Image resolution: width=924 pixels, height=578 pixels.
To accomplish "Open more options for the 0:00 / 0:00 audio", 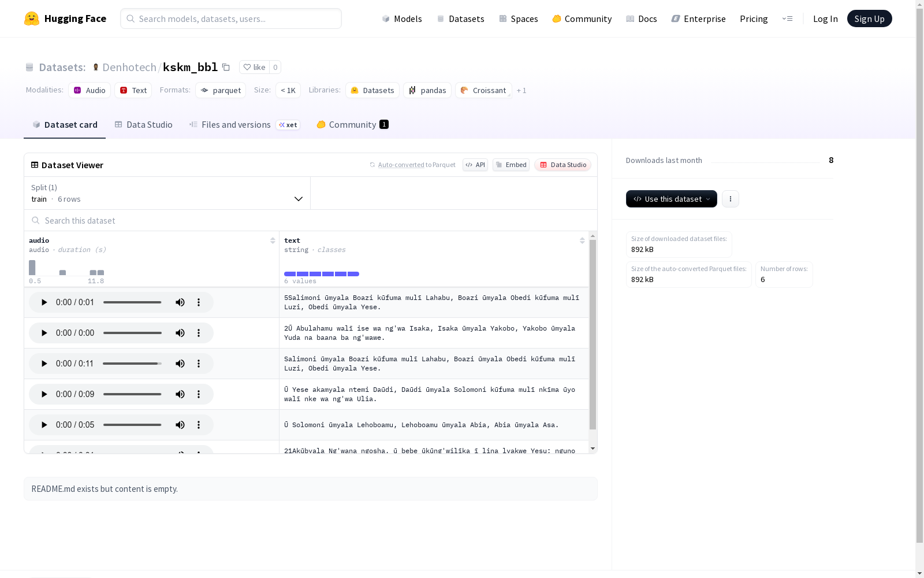I will (199, 333).
